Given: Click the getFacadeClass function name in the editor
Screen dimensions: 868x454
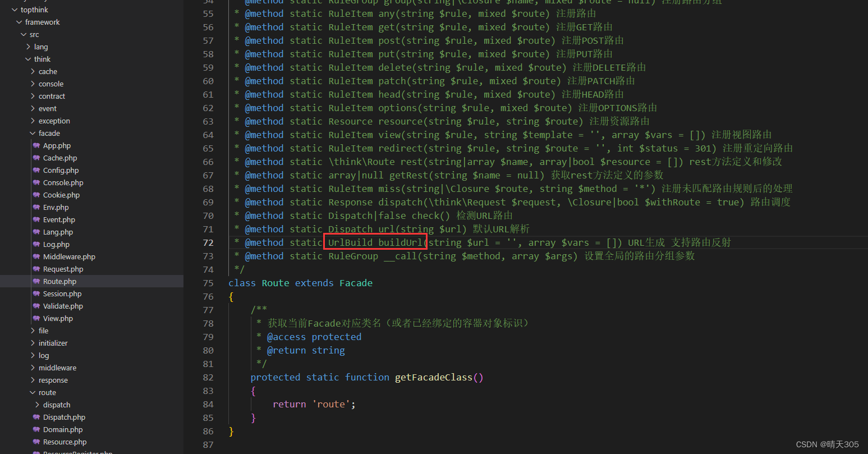Looking at the screenshot, I should pyautogui.click(x=435, y=377).
